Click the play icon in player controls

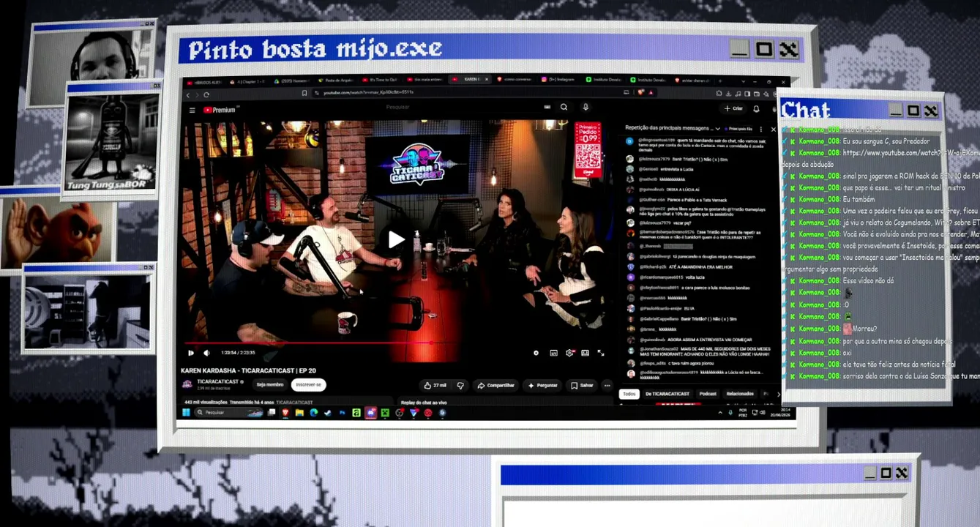point(190,353)
